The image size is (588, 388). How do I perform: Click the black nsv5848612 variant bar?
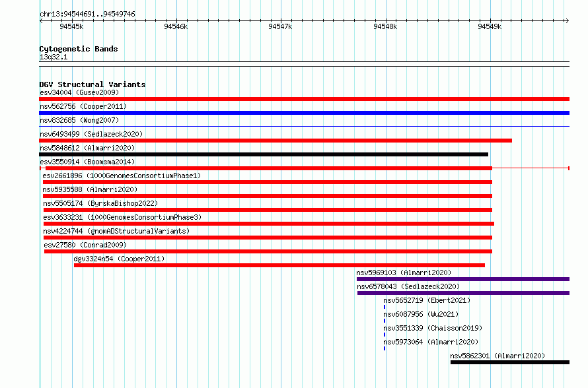tap(264, 154)
